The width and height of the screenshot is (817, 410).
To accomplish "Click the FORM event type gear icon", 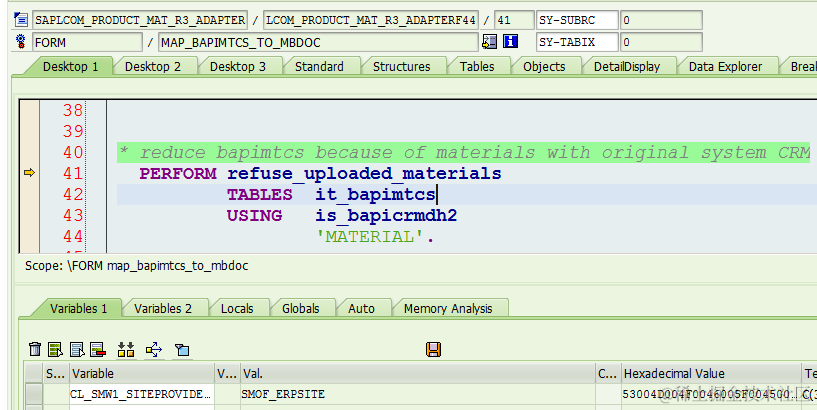I will pyautogui.click(x=21, y=42).
